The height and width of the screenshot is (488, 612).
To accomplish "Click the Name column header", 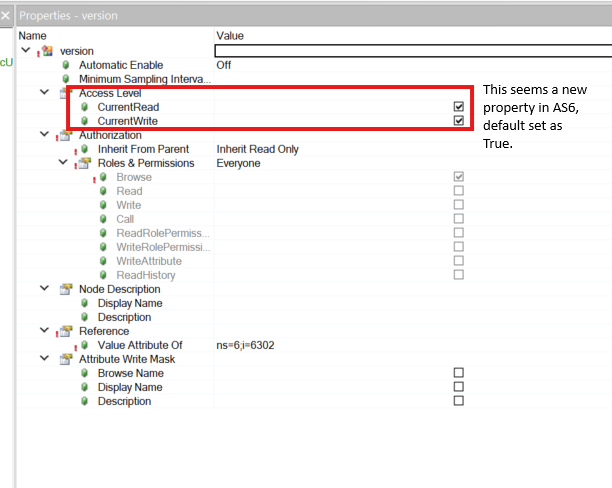I will (32, 36).
